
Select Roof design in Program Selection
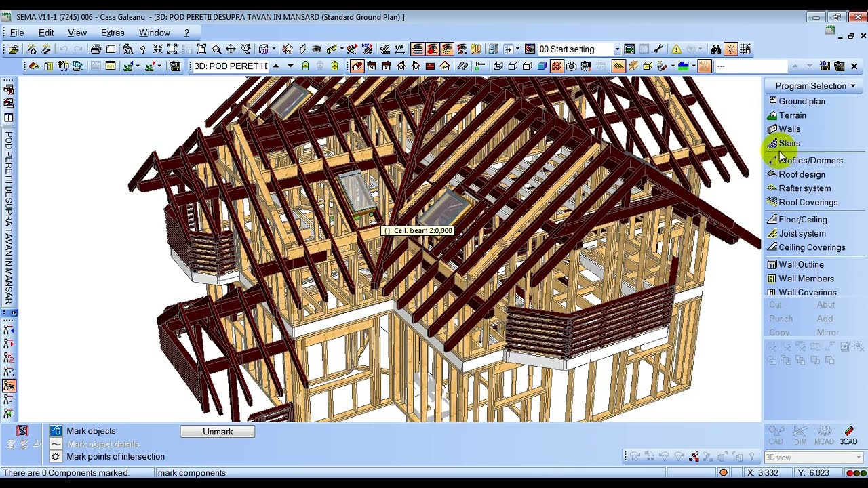point(802,174)
